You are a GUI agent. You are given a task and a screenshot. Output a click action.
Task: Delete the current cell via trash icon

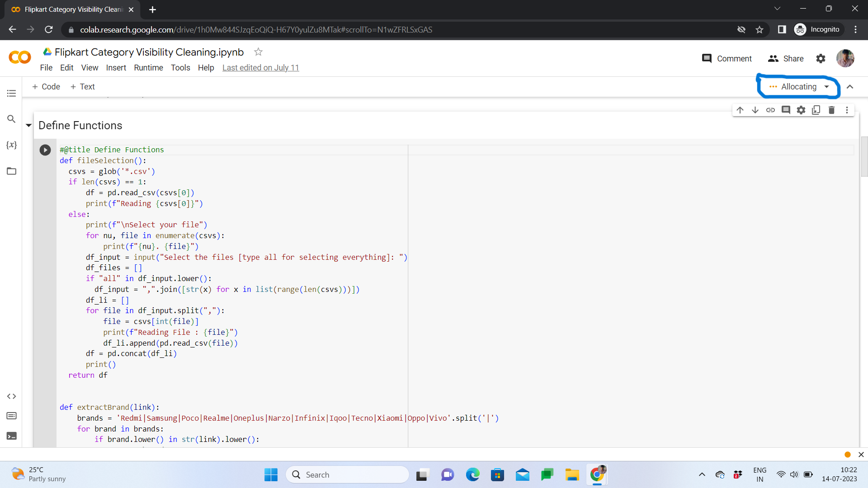point(832,110)
